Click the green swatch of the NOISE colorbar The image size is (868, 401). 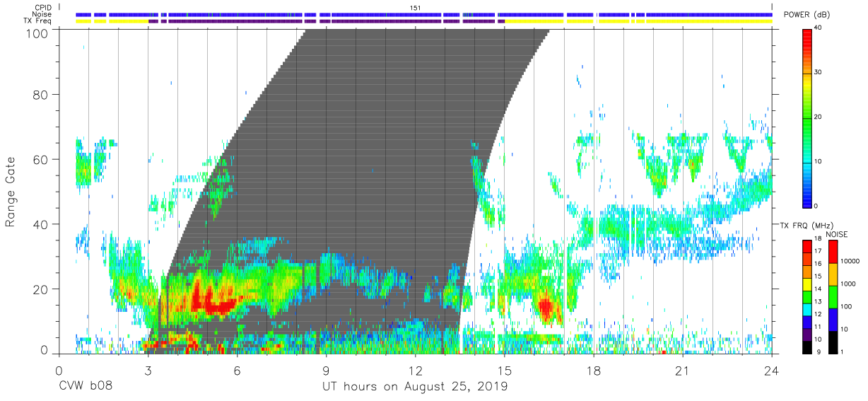tap(833, 296)
